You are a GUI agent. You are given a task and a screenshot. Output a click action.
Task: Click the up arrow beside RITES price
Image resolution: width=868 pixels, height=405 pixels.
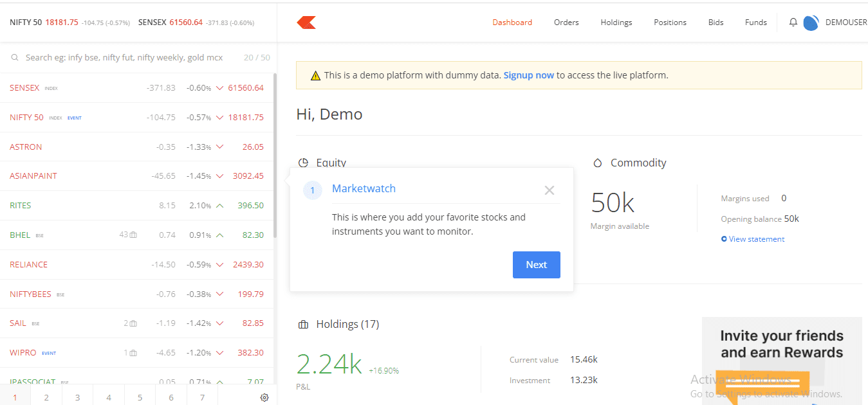pyautogui.click(x=219, y=206)
